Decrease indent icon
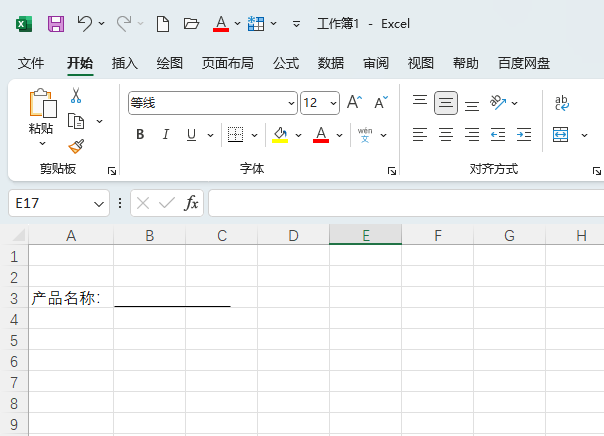The image size is (604, 436). (498, 134)
